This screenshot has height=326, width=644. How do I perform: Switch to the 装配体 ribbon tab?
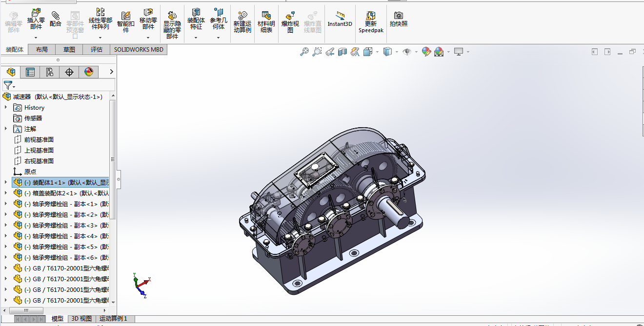15,49
